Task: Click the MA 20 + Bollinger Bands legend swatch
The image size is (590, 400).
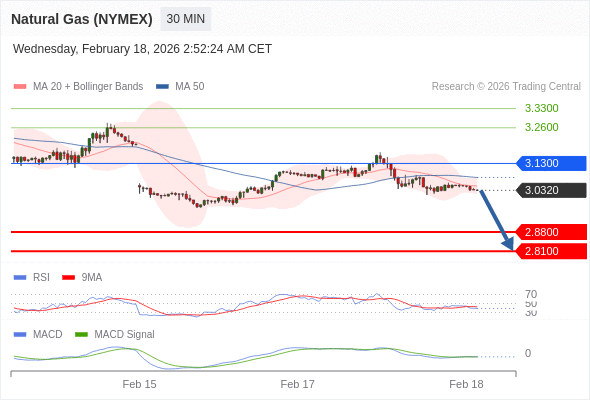Action: pyautogui.click(x=20, y=87)
